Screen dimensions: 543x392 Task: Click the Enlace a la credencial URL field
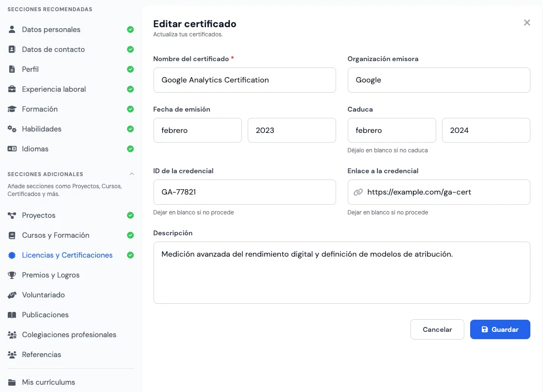[x=439, y=192]
